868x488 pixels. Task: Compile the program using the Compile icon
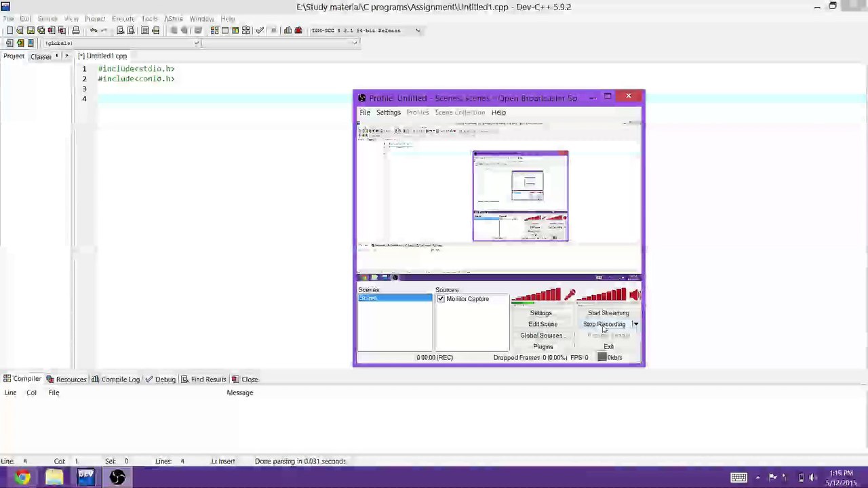point(214,30)
